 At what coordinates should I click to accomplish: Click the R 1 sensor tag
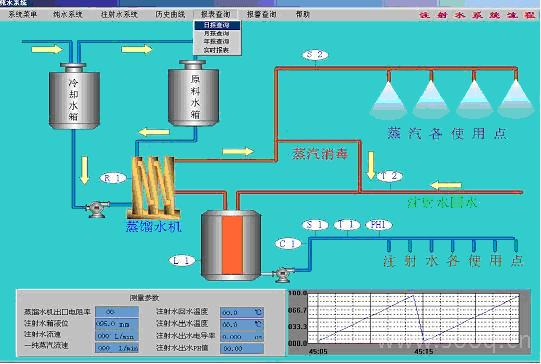click(113, 178)
